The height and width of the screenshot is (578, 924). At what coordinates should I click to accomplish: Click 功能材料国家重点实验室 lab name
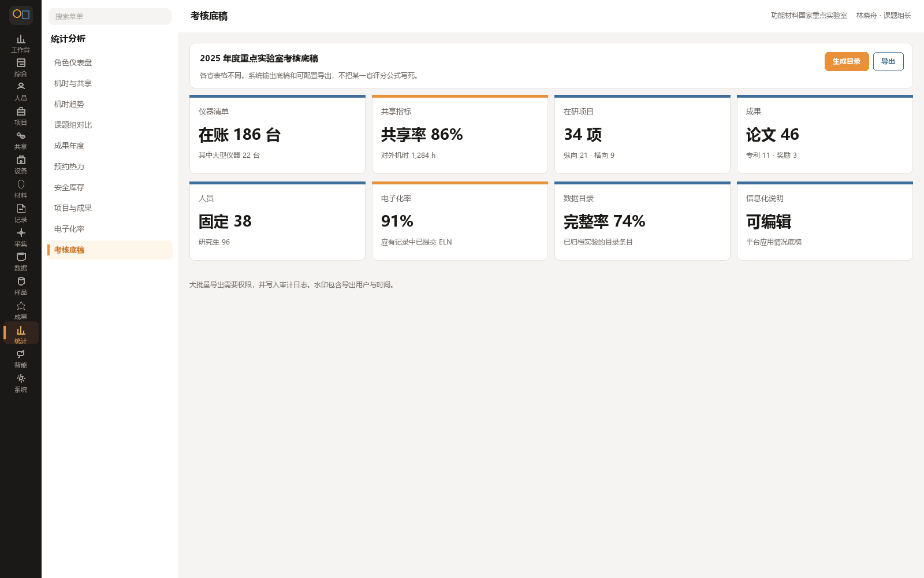pyautogui.click(x=808, y=16)
